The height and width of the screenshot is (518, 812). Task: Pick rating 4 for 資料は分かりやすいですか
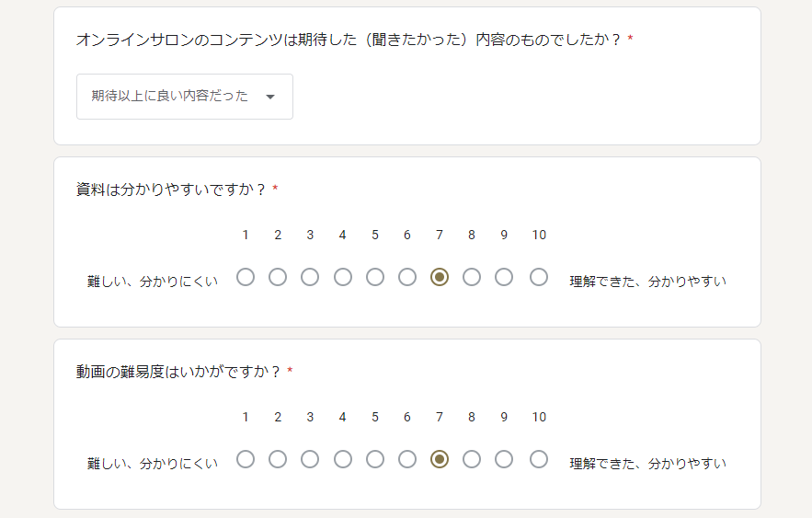tap(343, 277)
